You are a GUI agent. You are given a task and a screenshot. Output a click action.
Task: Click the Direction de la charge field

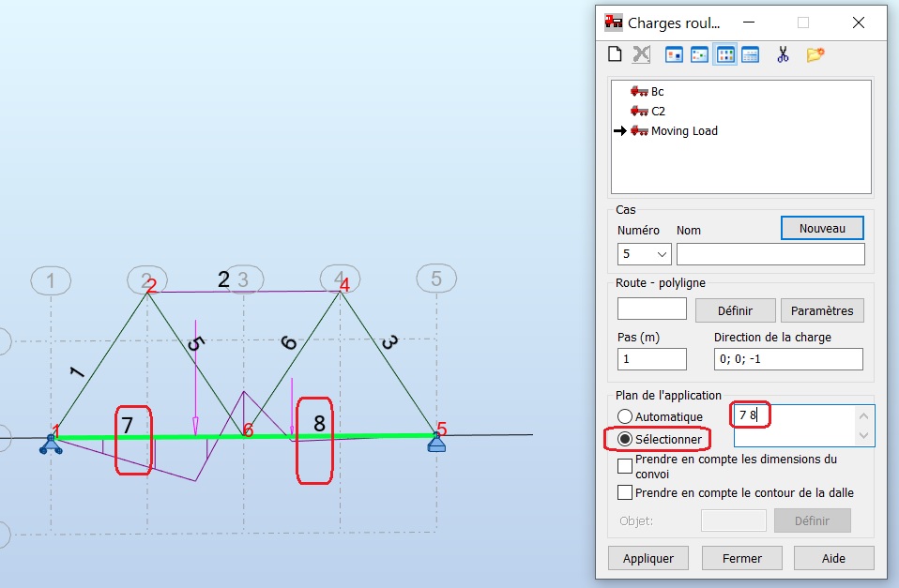click(788, 359)
